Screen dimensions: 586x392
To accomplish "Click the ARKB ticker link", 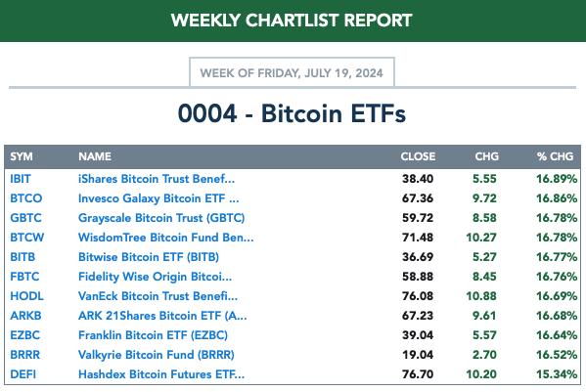I will tap(25, 316).
